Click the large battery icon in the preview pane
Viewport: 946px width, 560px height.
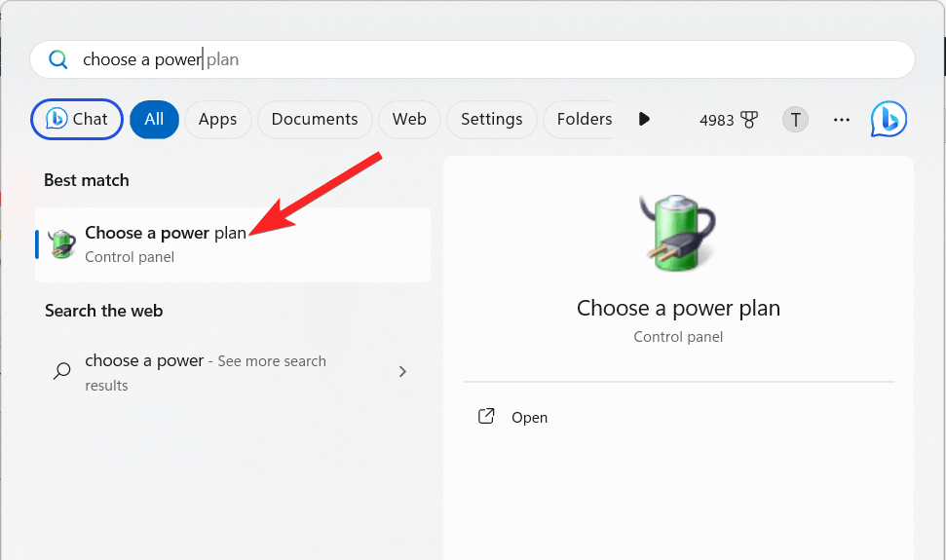(677, 231)
